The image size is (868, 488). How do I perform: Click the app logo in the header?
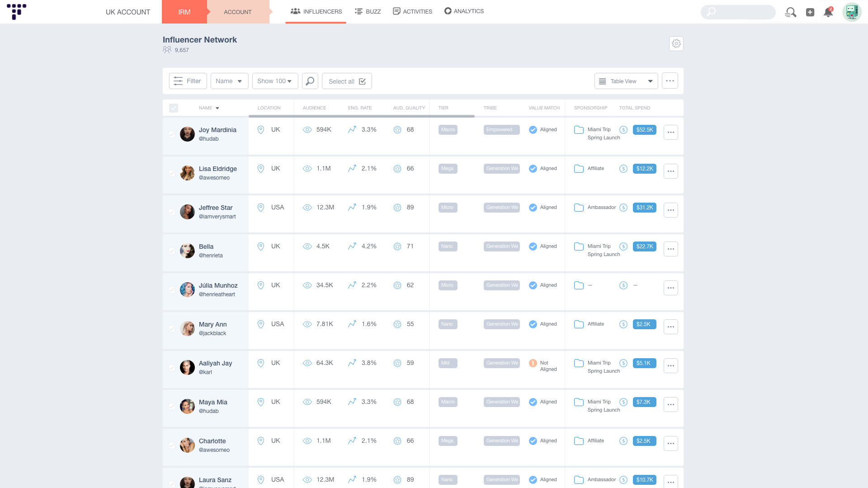(x=16, y=11)
